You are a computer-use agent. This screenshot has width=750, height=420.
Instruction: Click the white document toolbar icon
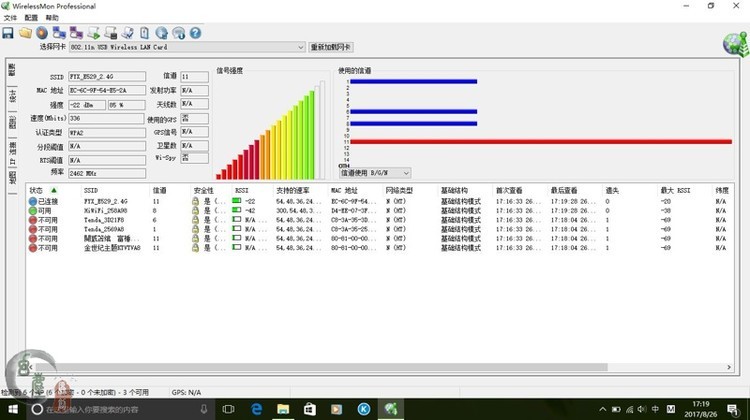[144, 33]
